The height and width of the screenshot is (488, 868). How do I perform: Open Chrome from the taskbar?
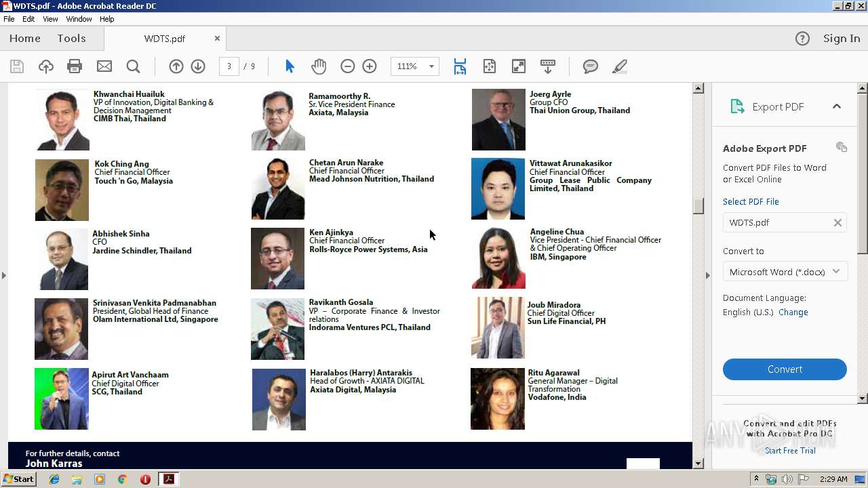point(122,479)
